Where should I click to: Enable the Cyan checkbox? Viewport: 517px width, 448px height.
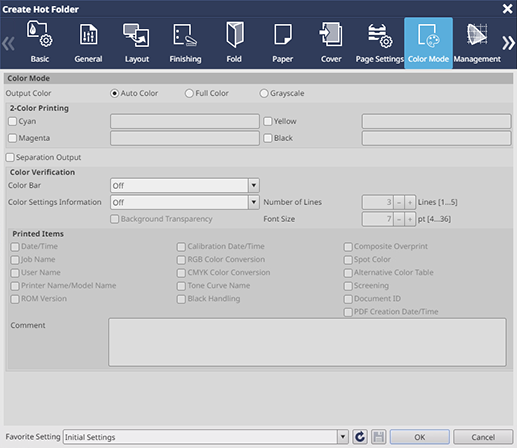click(x=12, y=121)
